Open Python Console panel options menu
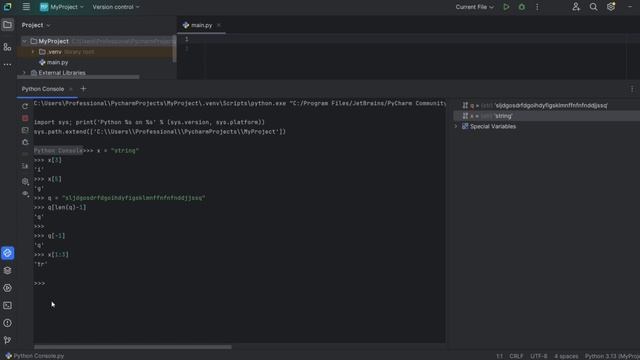 pos(632,89)
